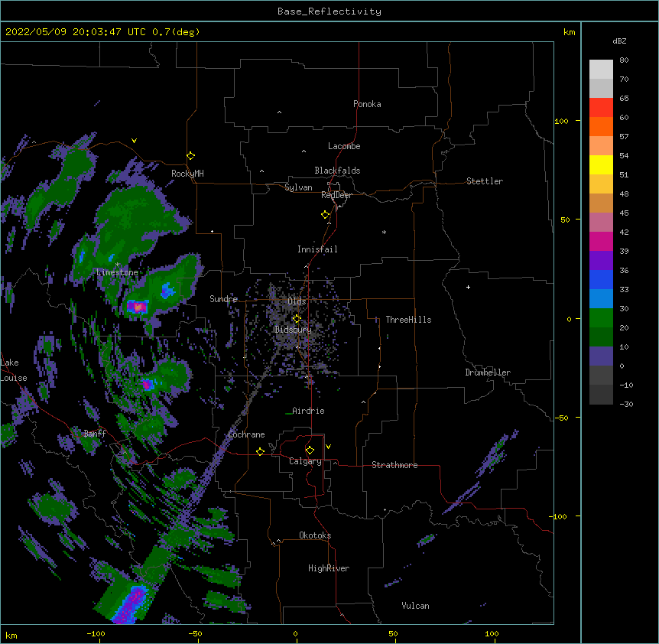Select the Cochrane label
This screenshot has width=659, height=644.
[246, 434]
